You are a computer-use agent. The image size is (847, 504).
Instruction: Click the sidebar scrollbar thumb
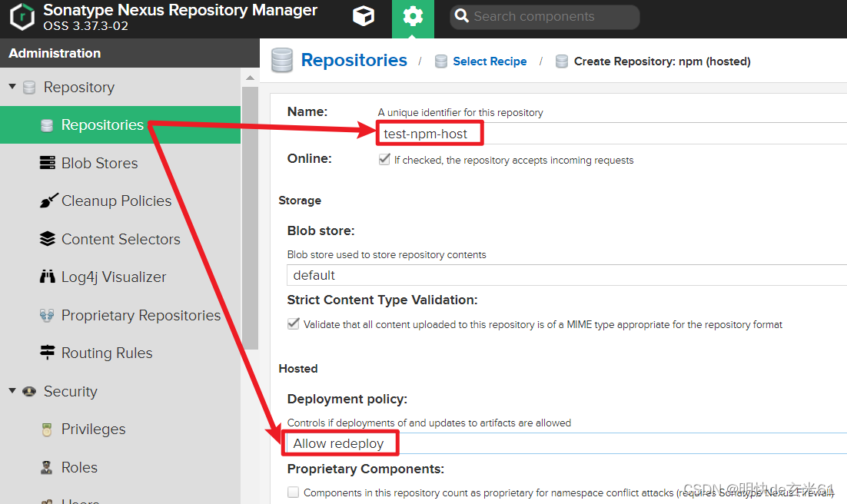[250, 217]
